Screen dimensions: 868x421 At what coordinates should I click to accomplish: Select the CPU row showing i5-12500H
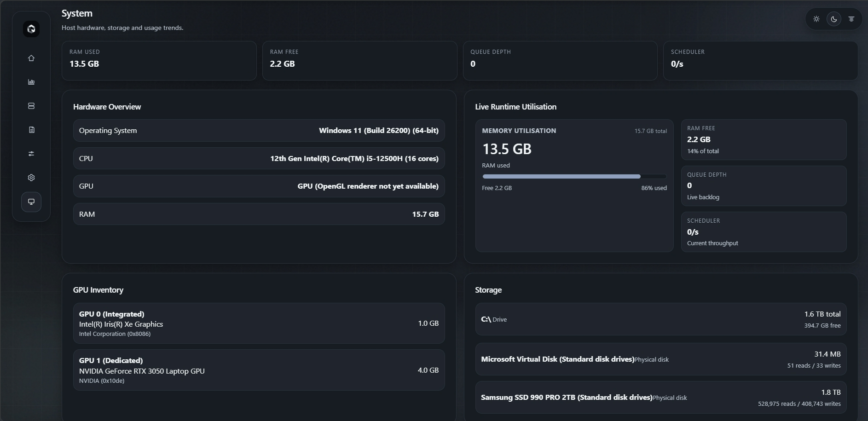tap(259, 158)
